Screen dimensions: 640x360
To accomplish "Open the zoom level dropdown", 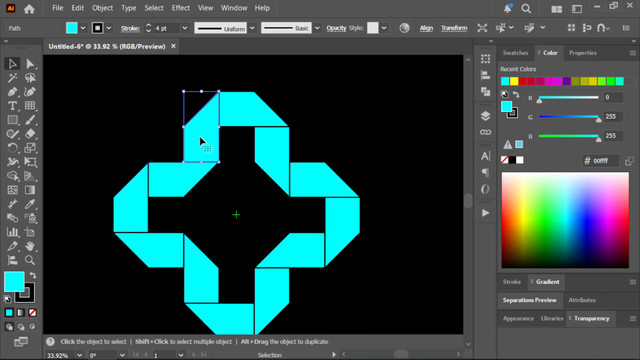I will [x=80, y=355].
